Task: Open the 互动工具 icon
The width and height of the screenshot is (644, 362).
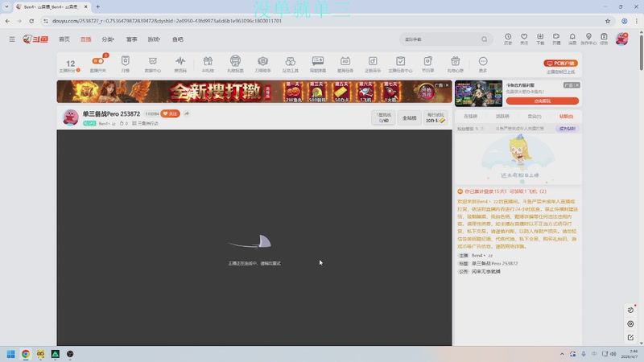Action: [x=291, y=64]
